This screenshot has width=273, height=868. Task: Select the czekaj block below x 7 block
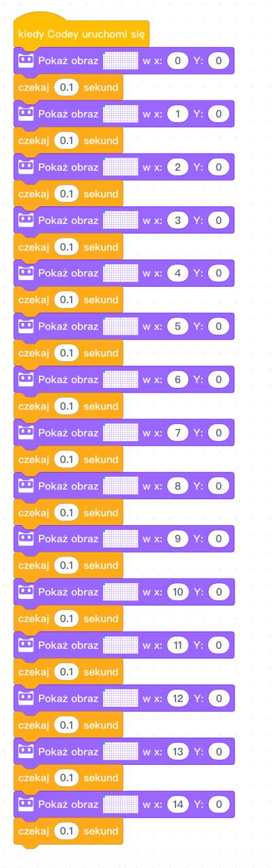pos(68,460)
